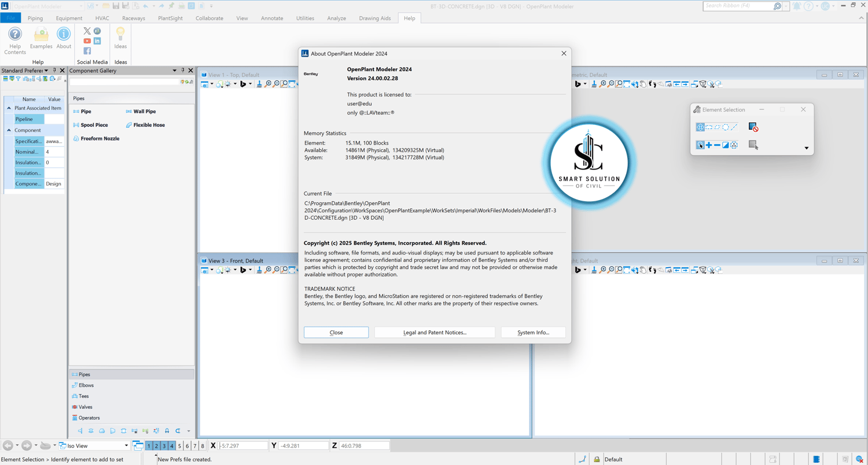Expand the Element Selection extended settings arrow

click(x=807, y=148)
